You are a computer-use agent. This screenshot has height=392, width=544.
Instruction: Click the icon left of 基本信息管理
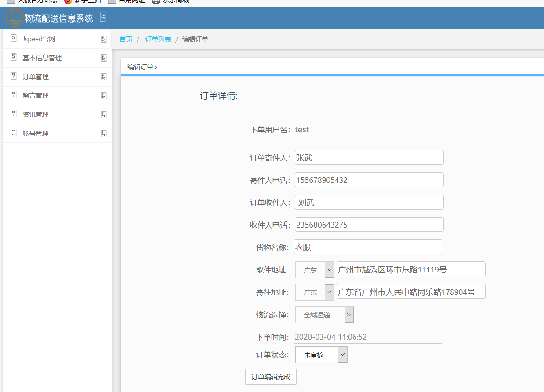coord(14,58)
